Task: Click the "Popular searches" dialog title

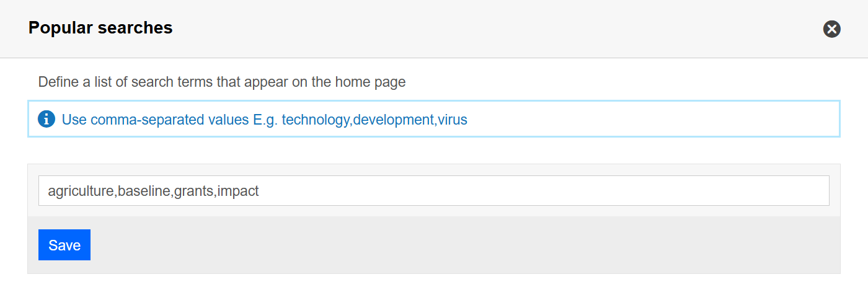Action: [100, 28]
